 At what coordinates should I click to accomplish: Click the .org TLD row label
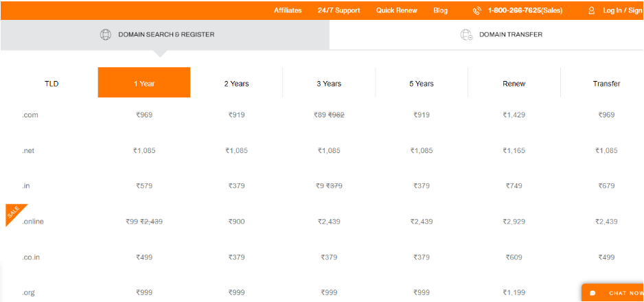coord(28,293)
